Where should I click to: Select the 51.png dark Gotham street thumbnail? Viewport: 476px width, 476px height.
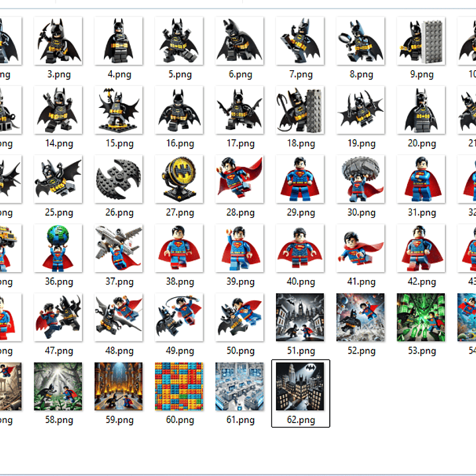[301, 317]
